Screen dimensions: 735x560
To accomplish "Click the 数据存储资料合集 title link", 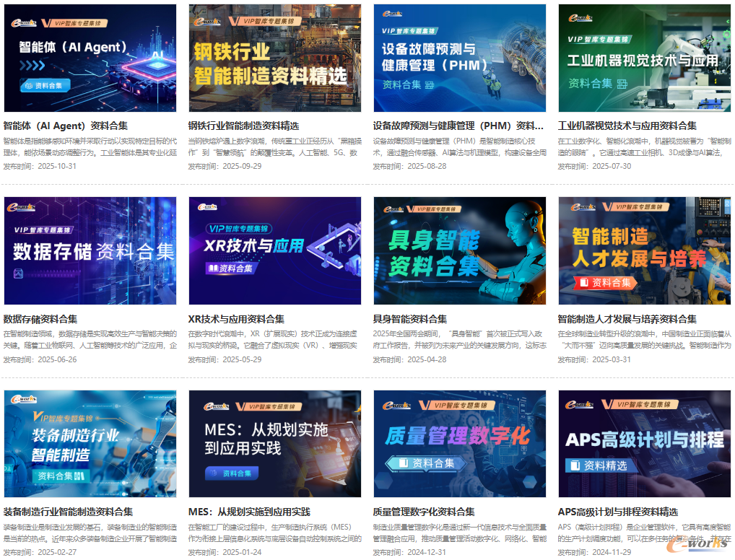I will [40, 319].
